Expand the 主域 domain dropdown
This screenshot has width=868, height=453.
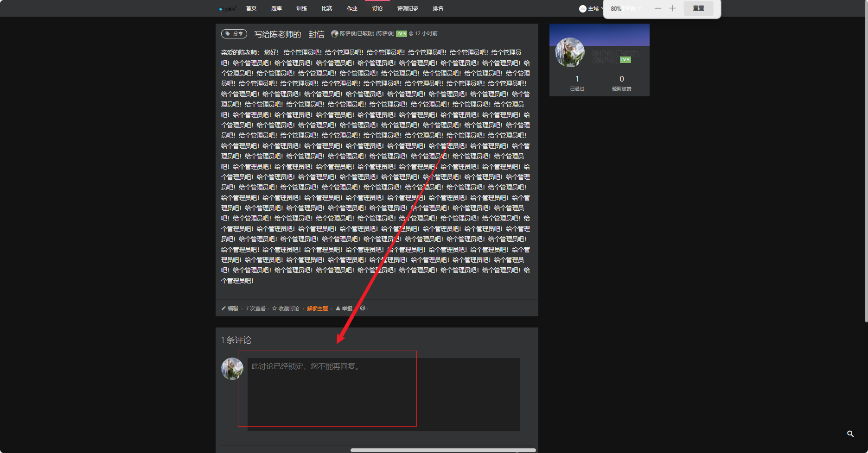591,8
